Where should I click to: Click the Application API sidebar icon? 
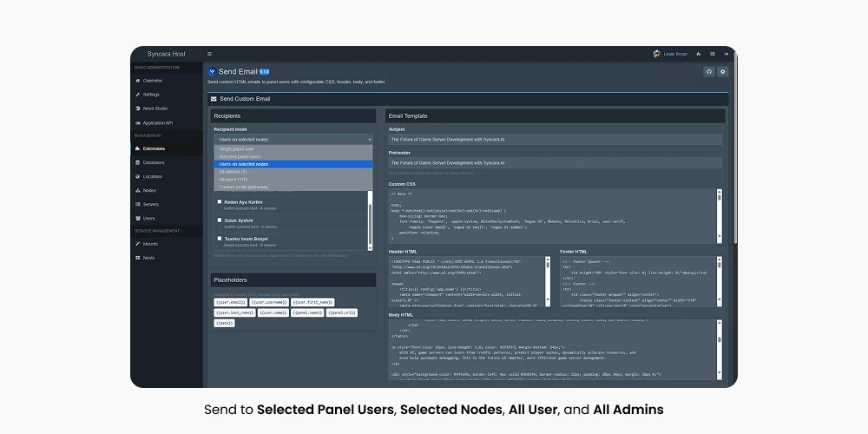click(x=138, y=123)
